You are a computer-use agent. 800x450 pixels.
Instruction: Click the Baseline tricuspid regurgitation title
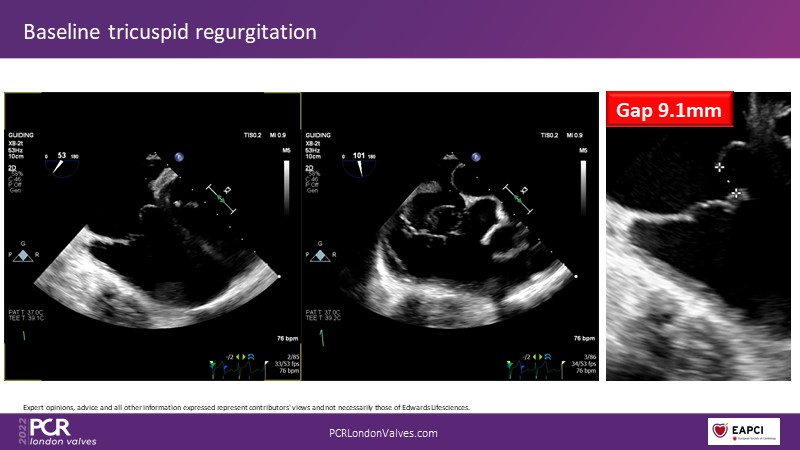170,32
